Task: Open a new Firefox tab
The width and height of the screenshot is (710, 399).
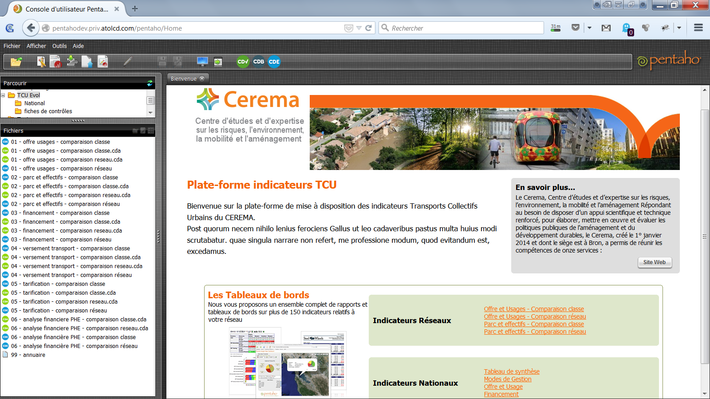Action: pyautogui.click(x=134, y=9)
